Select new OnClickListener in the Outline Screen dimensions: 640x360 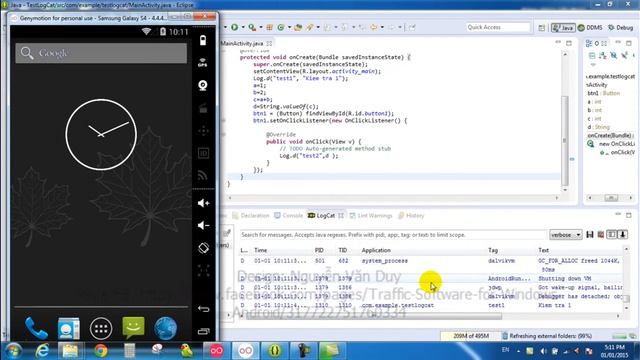click(x=612, y=144)
